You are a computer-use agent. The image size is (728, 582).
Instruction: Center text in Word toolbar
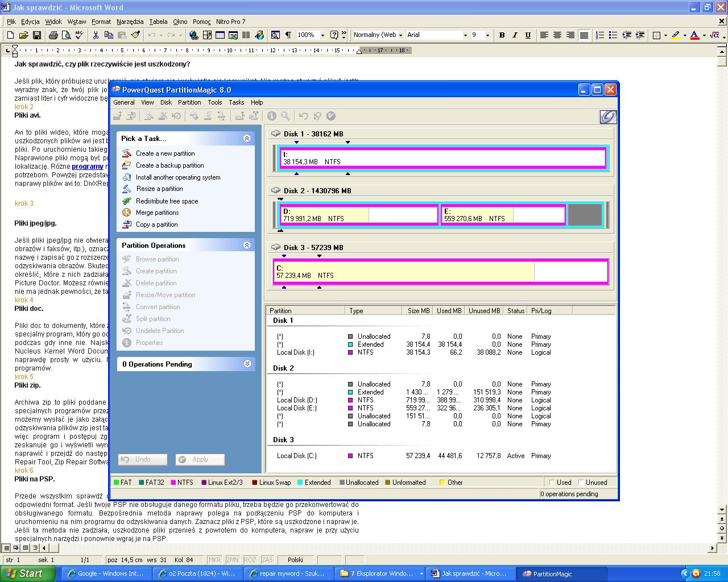click(557, 35)
